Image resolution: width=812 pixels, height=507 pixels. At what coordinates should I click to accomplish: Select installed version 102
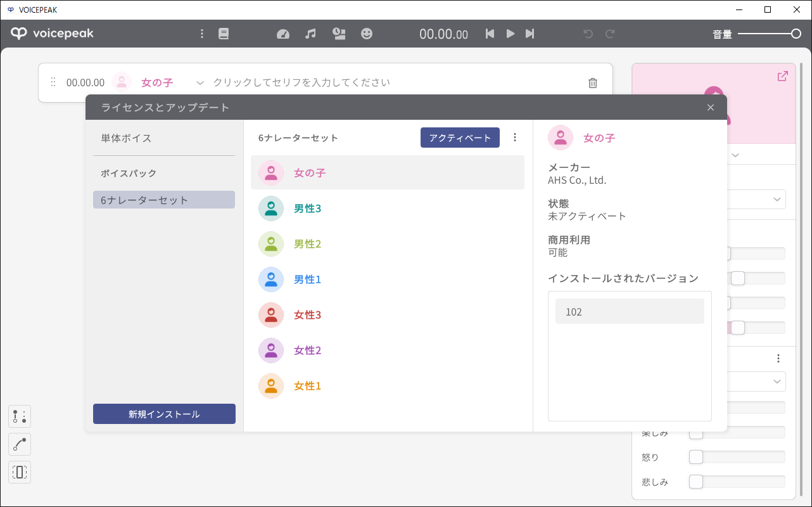[x=630, y=311]
